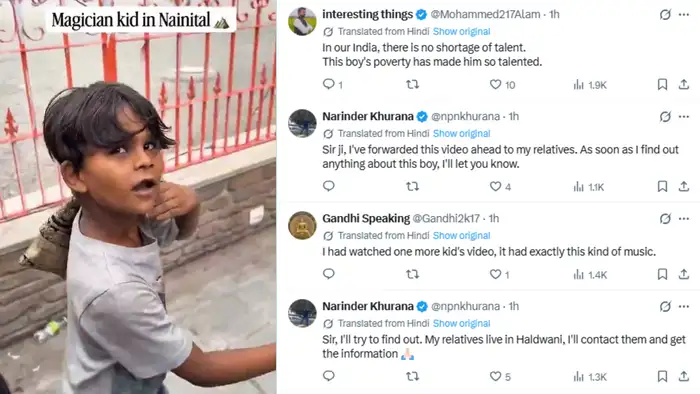Open more menu on last Narinder Khurana tweet
This screenshot has width=700, height=394.
(683, 307)
